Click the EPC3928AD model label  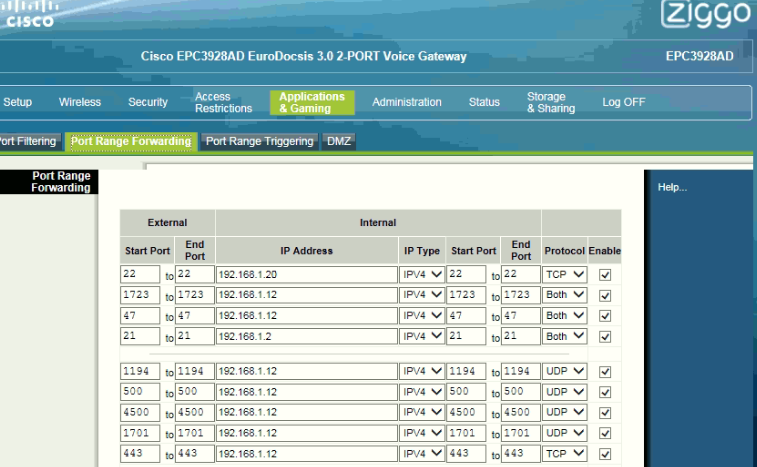tap(699, 56)
